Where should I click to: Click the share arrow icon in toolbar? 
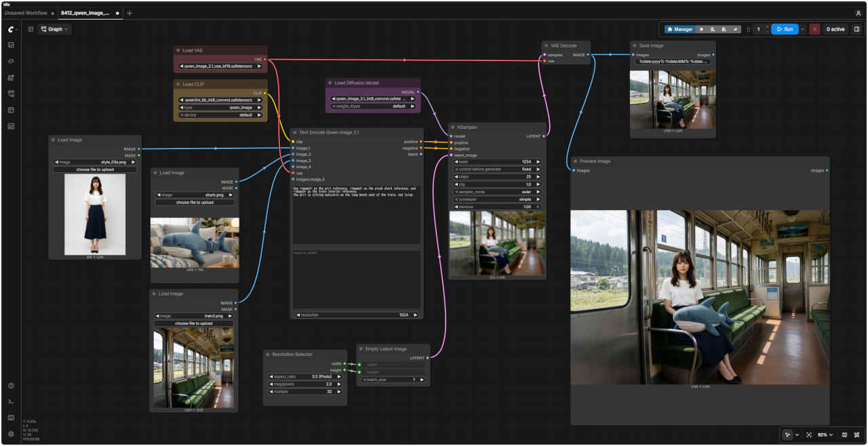coord(736,29)
